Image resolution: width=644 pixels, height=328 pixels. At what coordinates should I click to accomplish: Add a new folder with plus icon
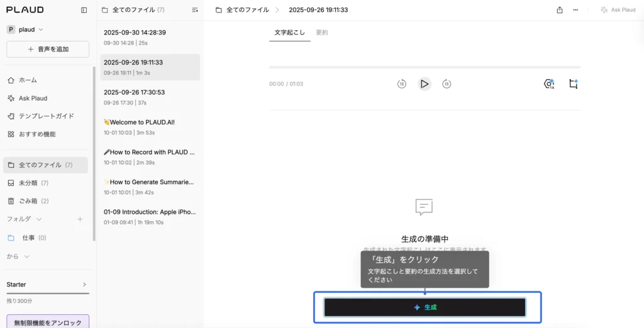(80, 219)
